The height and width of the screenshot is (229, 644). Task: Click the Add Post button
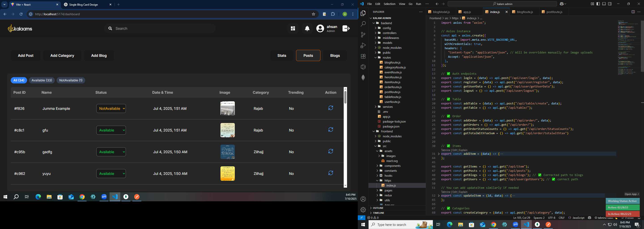26,55
